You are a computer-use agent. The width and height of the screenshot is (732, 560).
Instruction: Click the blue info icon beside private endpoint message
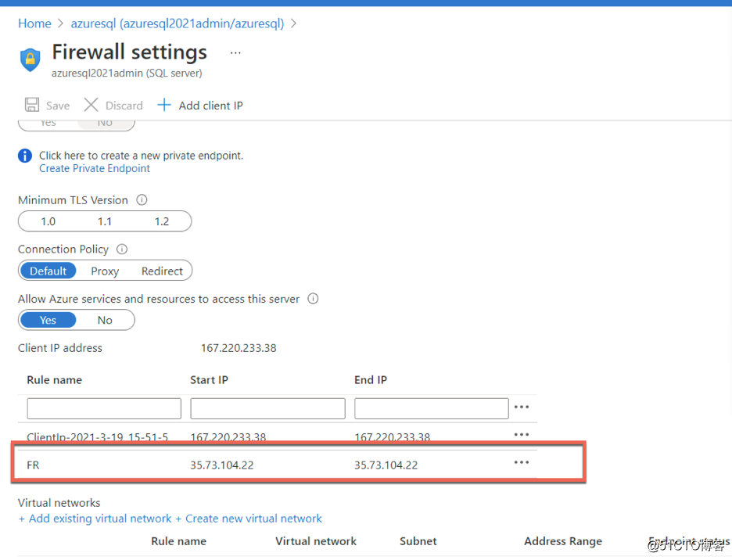tap(25, 156)
